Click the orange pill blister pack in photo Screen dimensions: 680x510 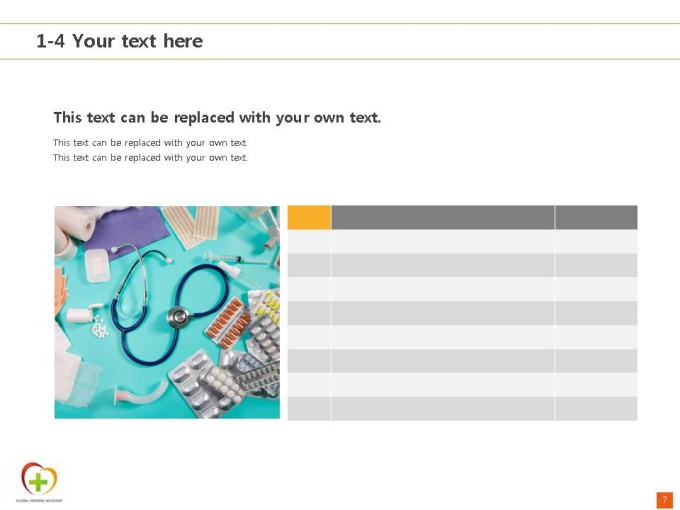point(227,323)
